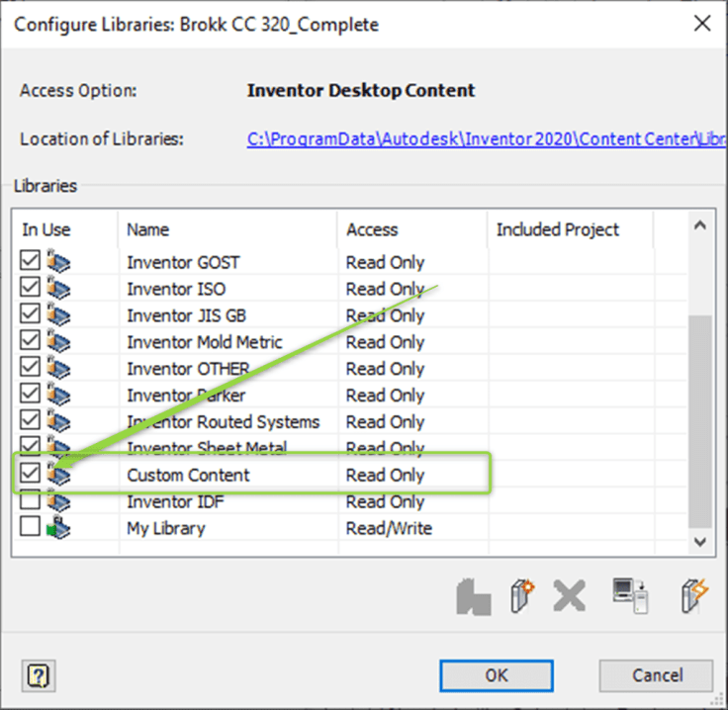Viewport: 728px width, 710px height.
Task: Select the Inventor ISO name
Action: click(176, 289)
